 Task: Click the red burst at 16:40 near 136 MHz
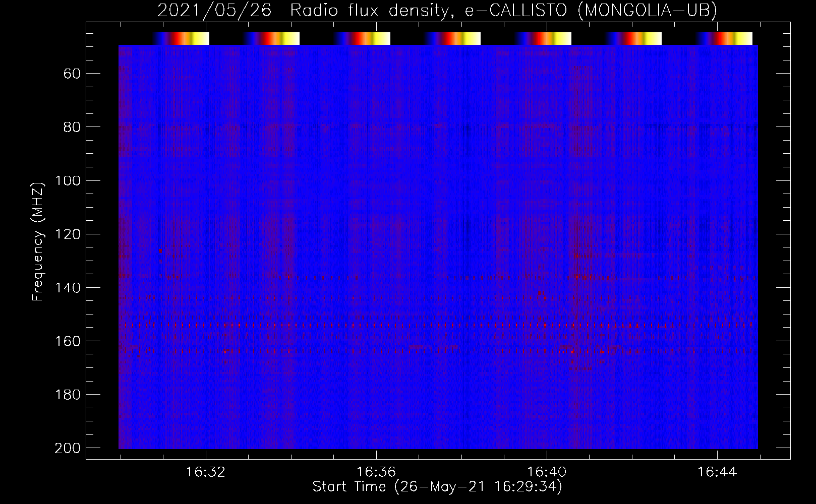tap(577, 277)
